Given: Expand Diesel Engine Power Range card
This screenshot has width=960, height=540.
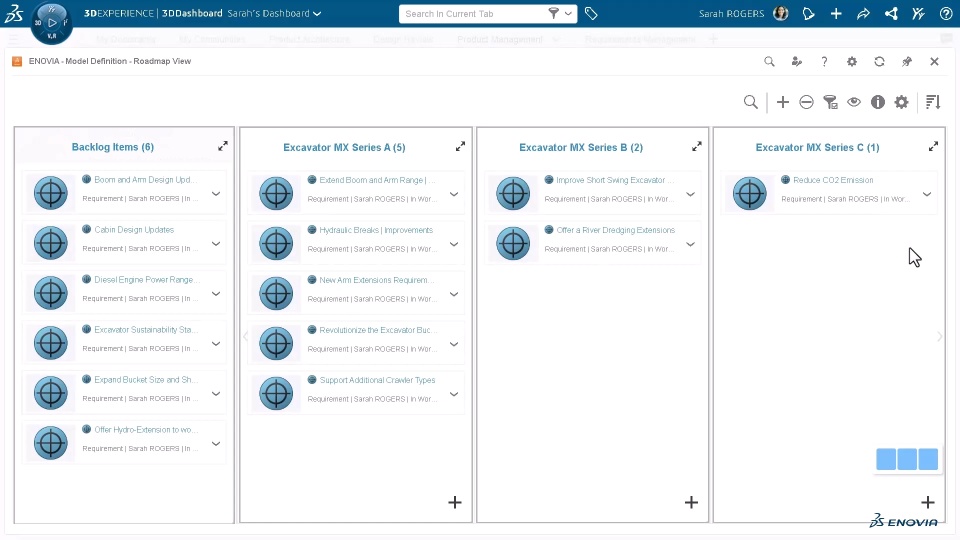Looking at the screenshot, I should click(x=216, y=293).
